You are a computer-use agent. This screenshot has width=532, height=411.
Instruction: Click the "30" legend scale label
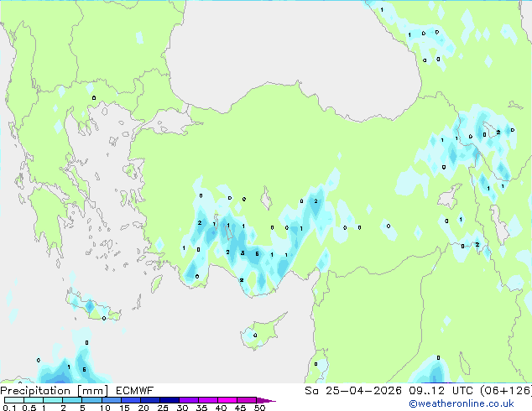tap(182, 408)
